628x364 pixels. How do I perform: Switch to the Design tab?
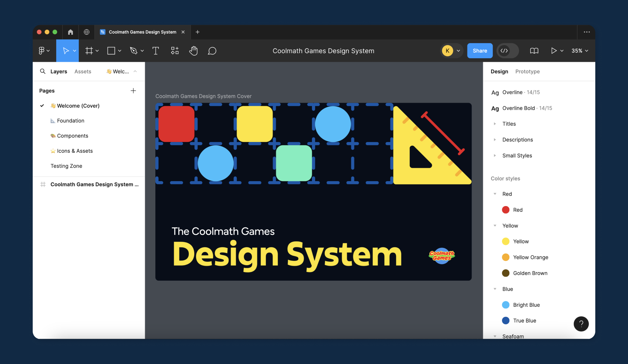pos(499,71)
